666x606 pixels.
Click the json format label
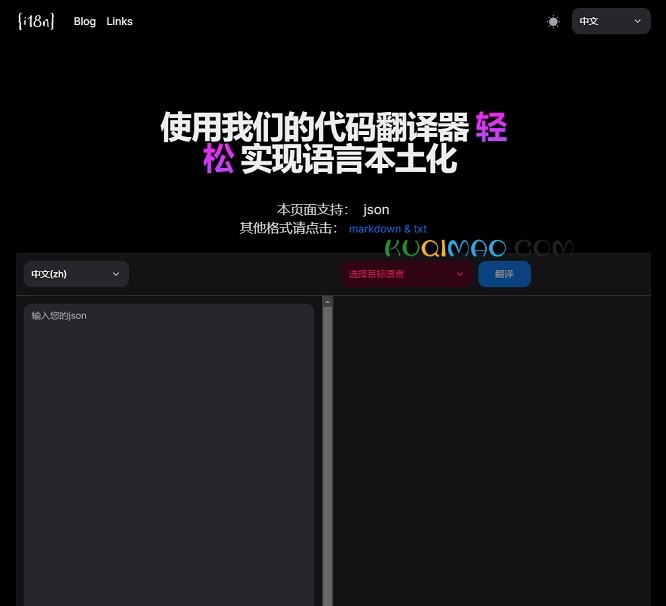(x=376, y=209)
